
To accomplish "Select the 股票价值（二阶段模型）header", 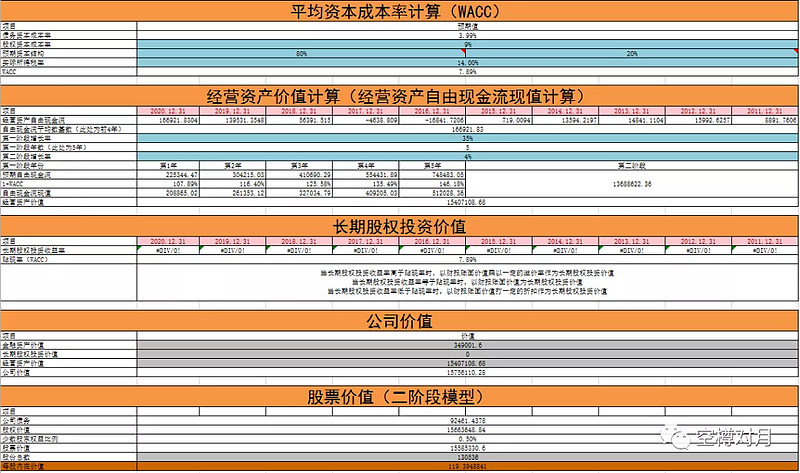I will click(x=399, y=396).
